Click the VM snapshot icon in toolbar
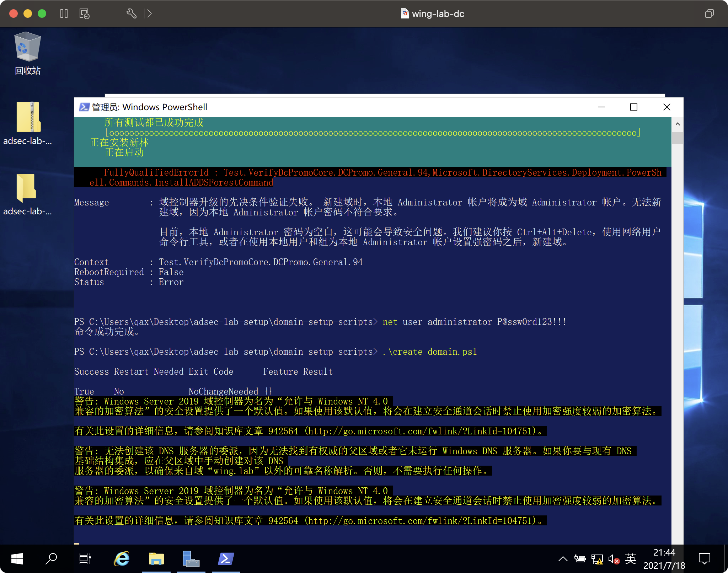 [x=84, y=14]
